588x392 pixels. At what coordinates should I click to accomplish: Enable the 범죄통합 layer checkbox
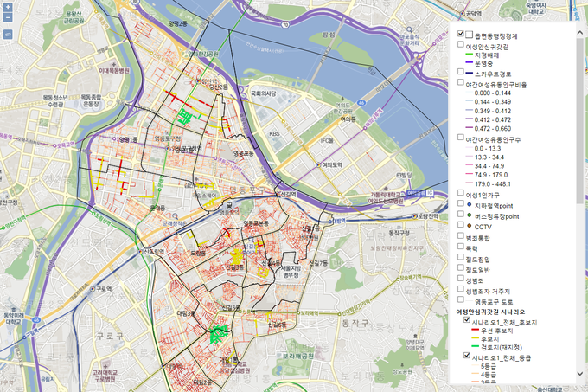pos(461,235)
